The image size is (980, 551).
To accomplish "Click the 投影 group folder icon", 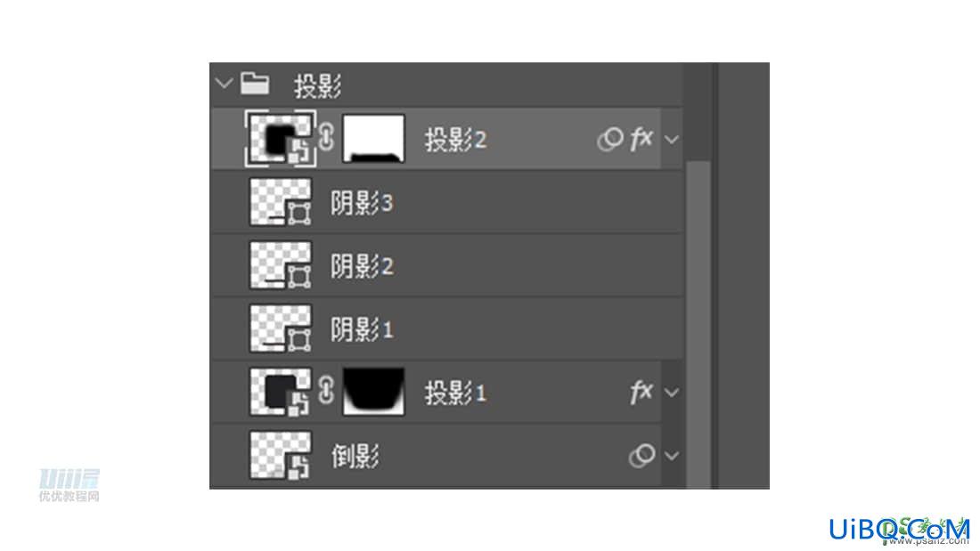I will (255, 83).
